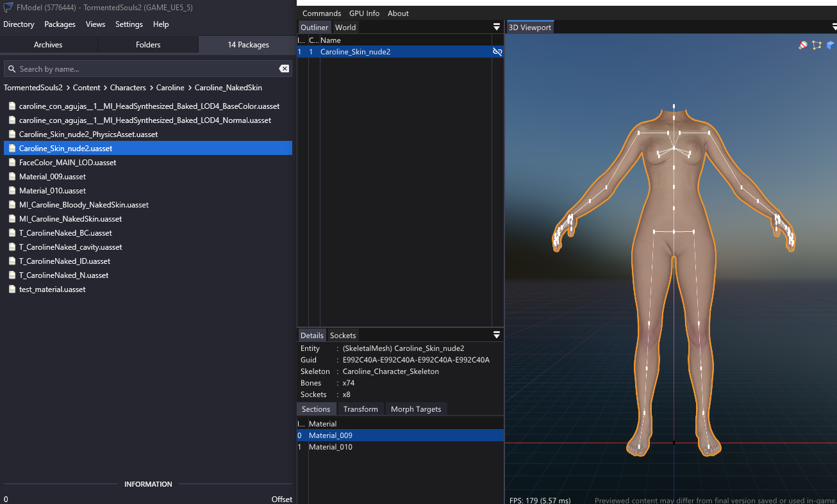Open the Packages menu
Viewport: 837px width, 504px height.
(60, 24)
